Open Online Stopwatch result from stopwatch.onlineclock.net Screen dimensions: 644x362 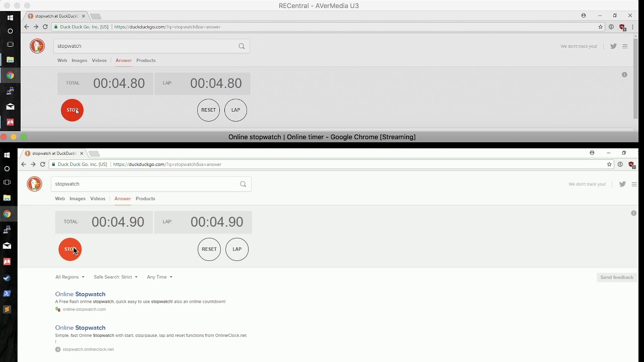(80, 328)
